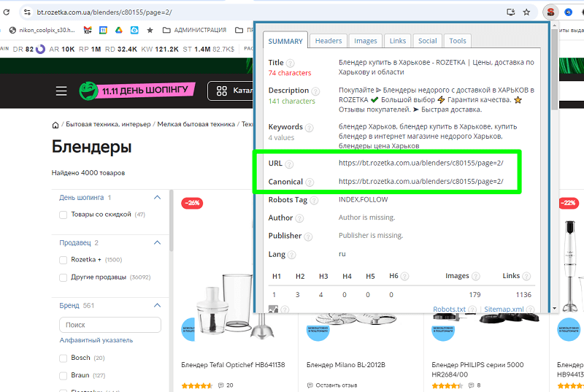Go to home via breadcrumb house icon

click(55, 125)
